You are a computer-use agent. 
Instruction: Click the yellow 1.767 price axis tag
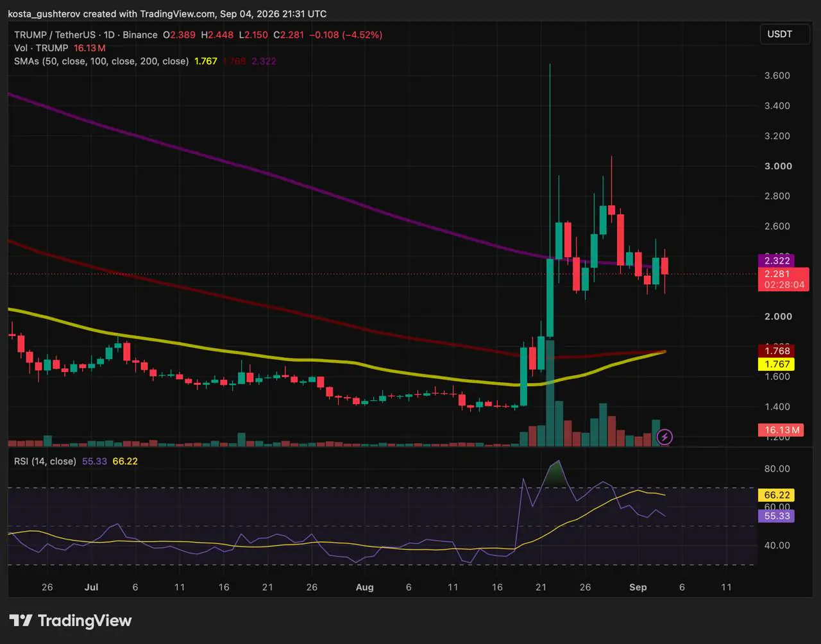[776, 364]
